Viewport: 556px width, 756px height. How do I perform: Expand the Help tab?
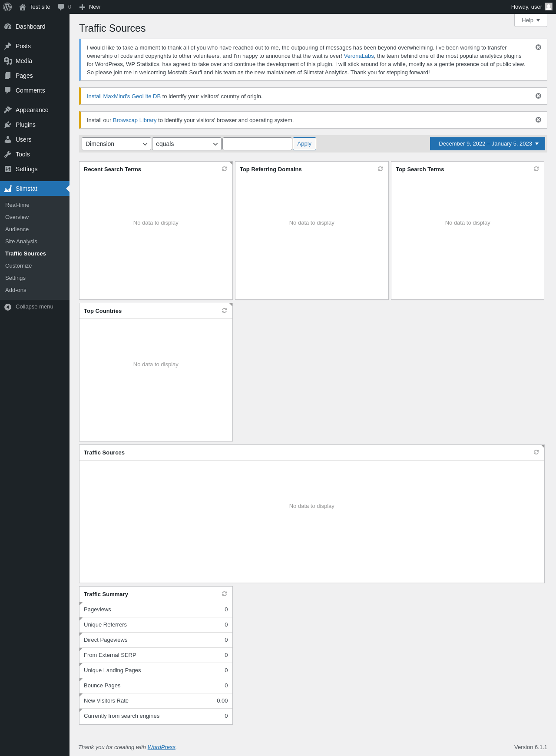531,20
